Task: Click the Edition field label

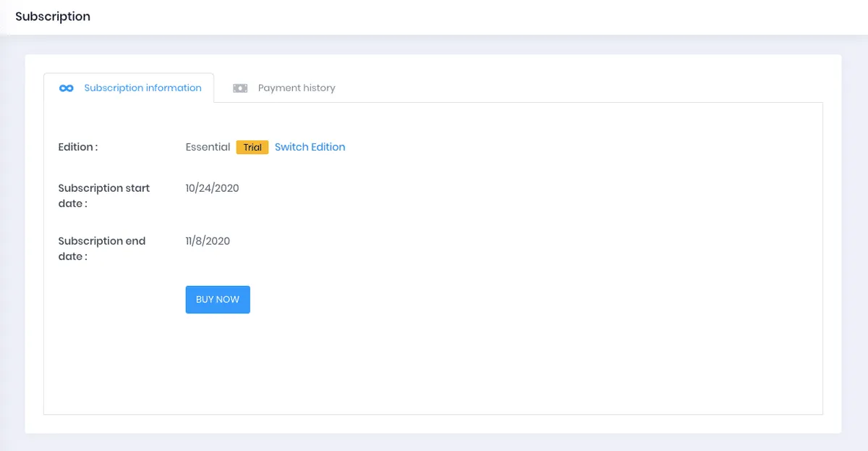Action: click(77, 146)
